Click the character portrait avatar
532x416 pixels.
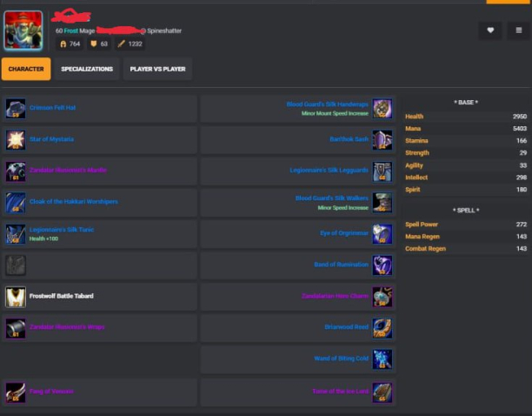[x=23, y=30]
